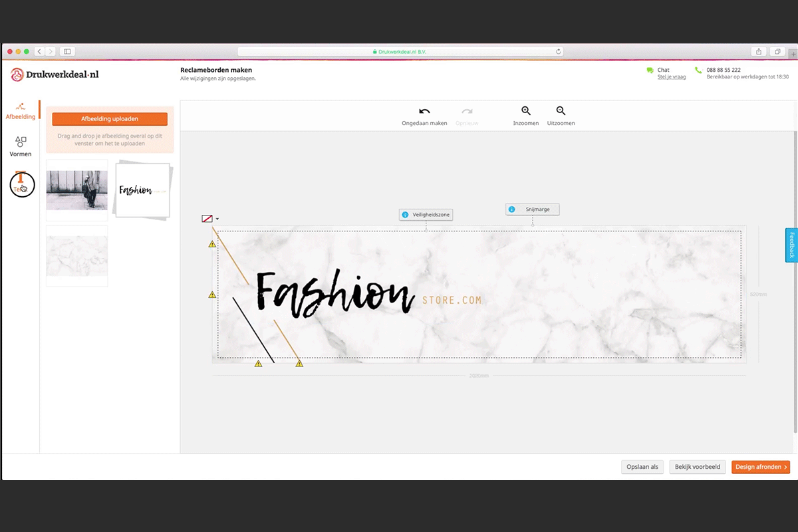
Task: Click Inzoomen magnifier icon
Action: point(526,112)
